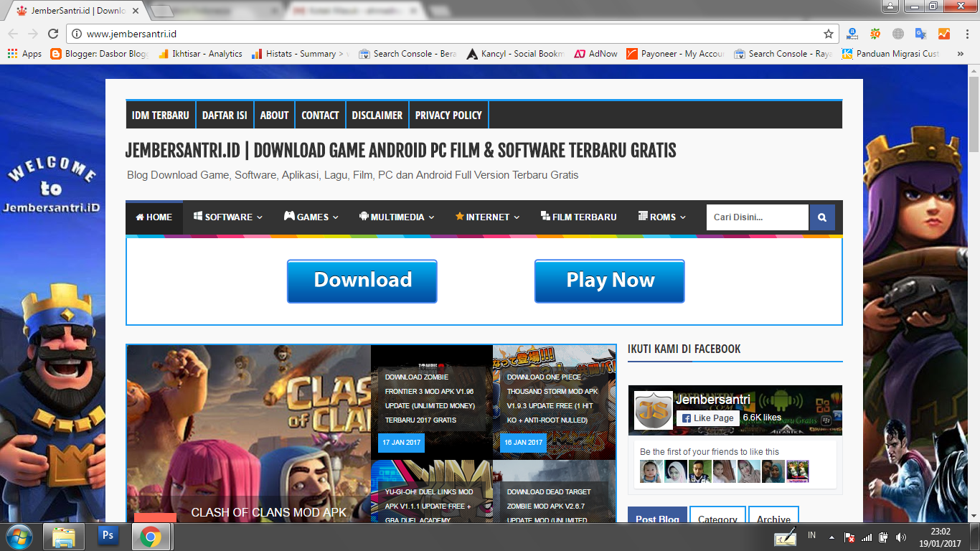Select the Category tab

[x=717, y=515]
